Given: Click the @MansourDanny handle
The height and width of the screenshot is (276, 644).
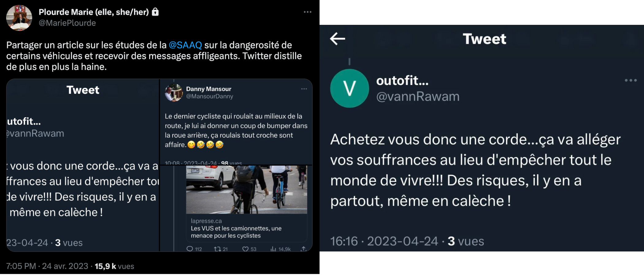Looking at the screenshot, I should [209, 96].
